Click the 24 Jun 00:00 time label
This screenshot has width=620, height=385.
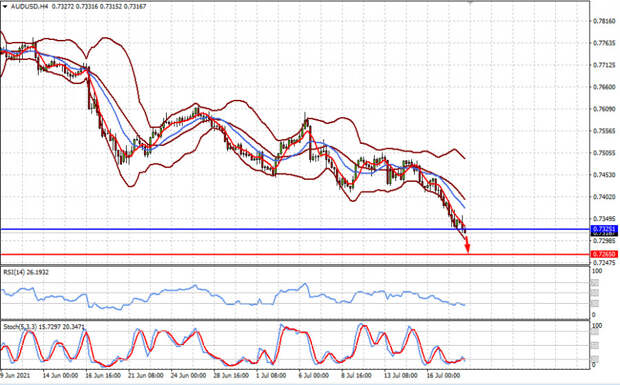pyautogui.click(x=188, y=375)
